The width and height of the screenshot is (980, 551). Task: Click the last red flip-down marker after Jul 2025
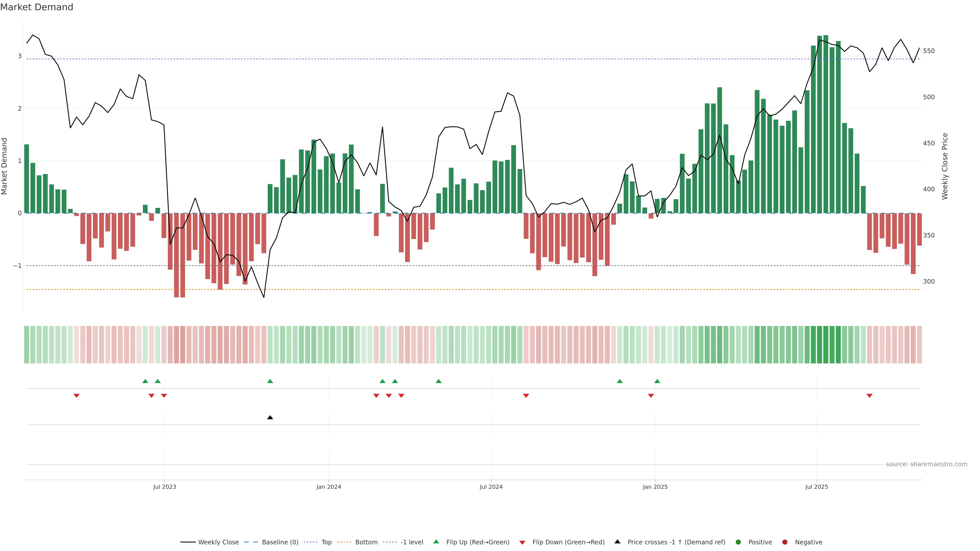click(869, 396)
